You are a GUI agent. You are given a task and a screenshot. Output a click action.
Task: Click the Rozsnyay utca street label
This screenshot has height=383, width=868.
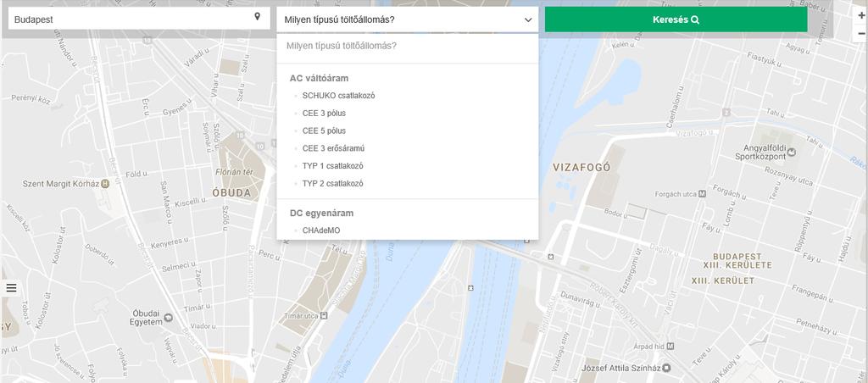[x=789, y=176]
